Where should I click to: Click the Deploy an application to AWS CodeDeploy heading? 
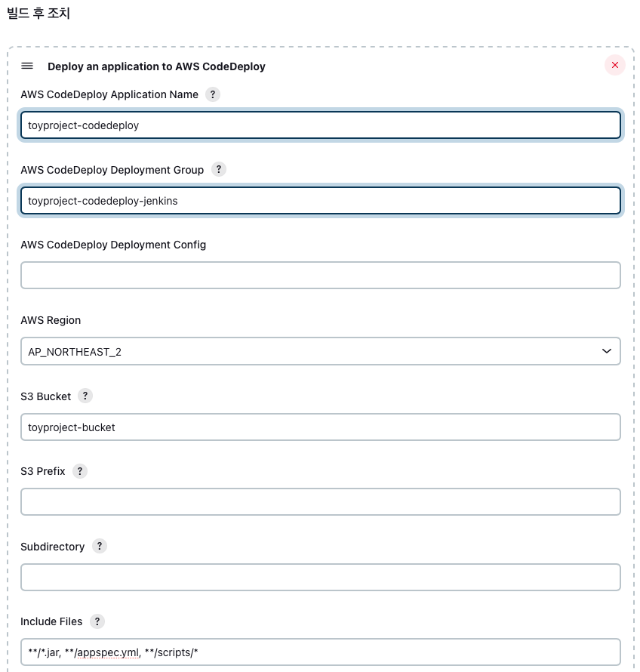(156, 66)
